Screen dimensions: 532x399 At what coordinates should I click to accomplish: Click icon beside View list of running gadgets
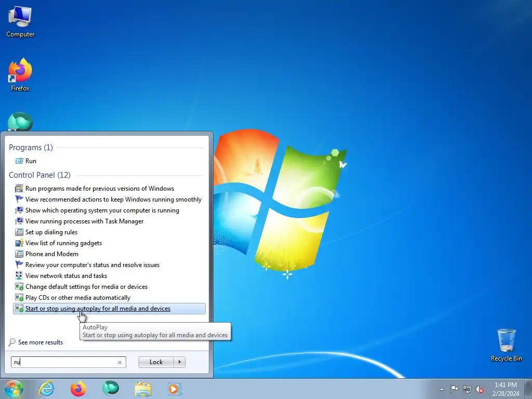[x=19, y=243]
